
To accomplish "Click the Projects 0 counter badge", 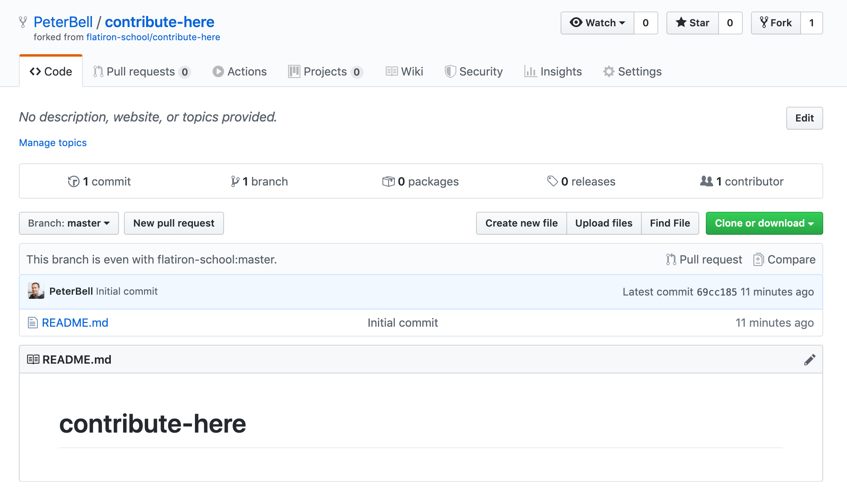I will (357, 72).
